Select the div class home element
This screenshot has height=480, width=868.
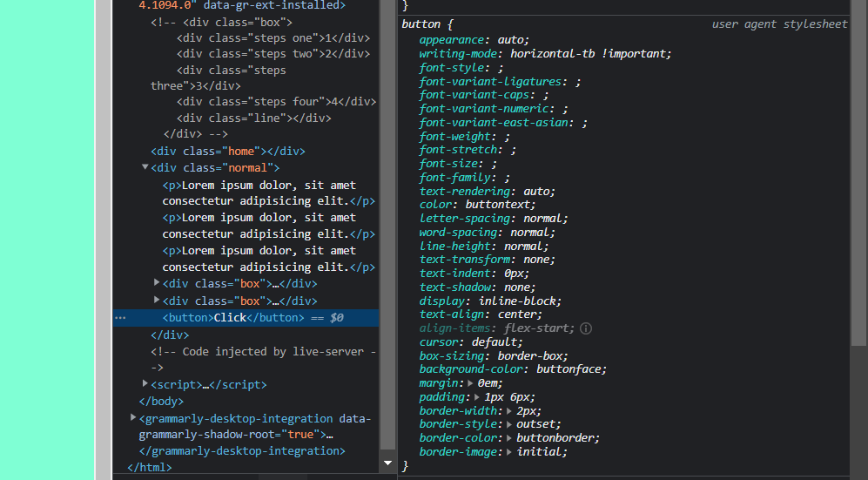(228, 151)
